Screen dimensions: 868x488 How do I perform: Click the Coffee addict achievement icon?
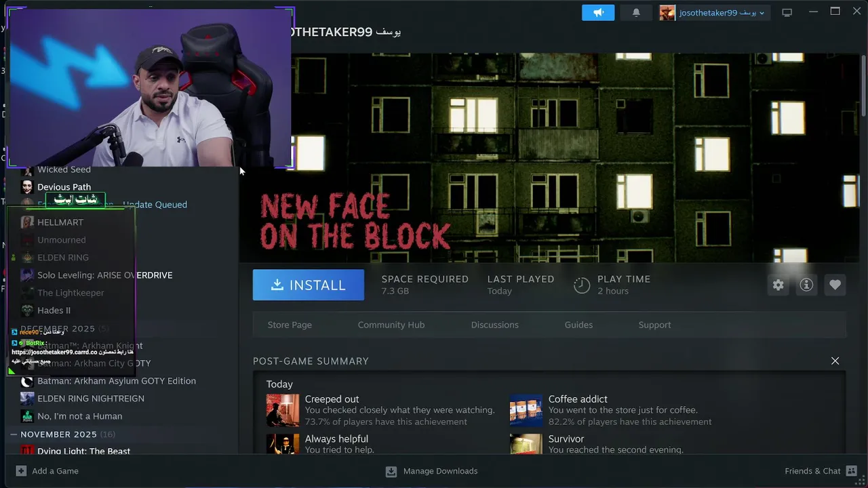tap(526, 410)
